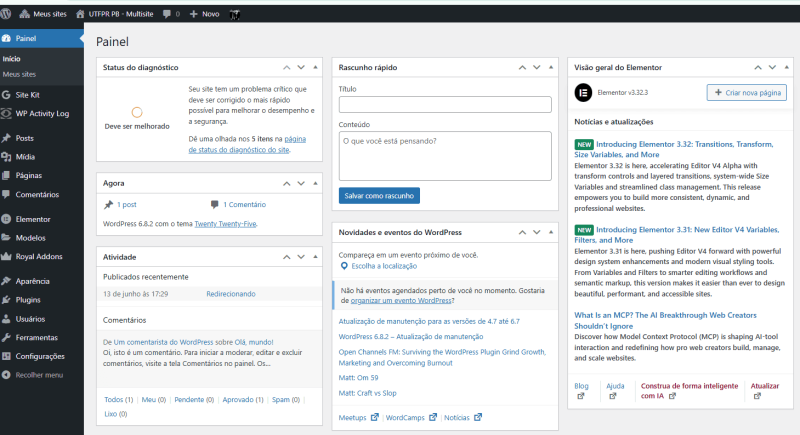Click the Criar nova página button
This screenshot has width=800, height=435.
[746, 92]
